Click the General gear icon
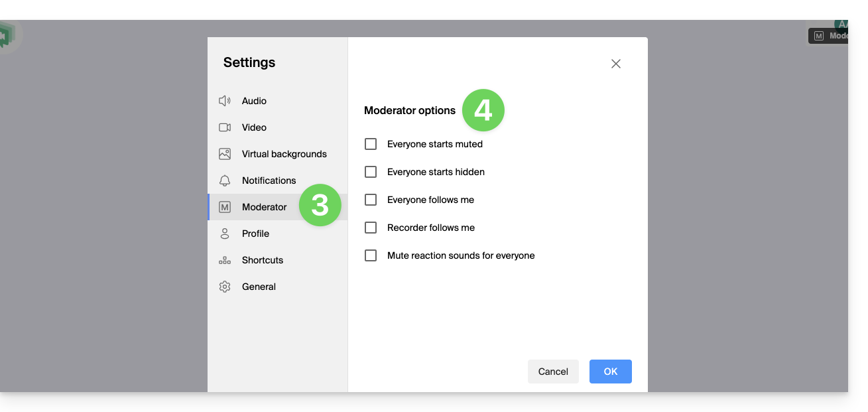Image resolution: width=868 pixels, height=412 pixels. pyautogui.click(x=225, y=287)
